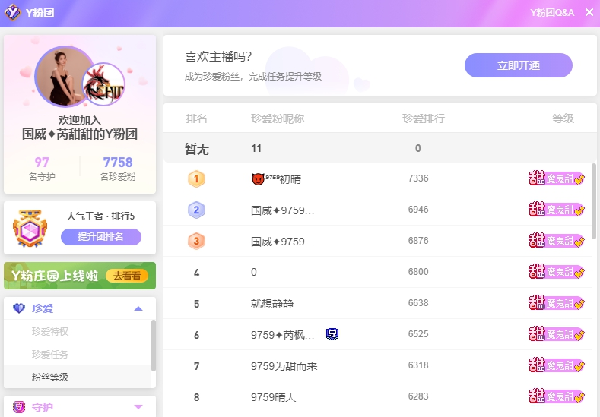Screen dimensions: 600x417
Task: Click the level badge in the 9759为甜而来 row
Action: pyautogui.click(x=556, y=365)
